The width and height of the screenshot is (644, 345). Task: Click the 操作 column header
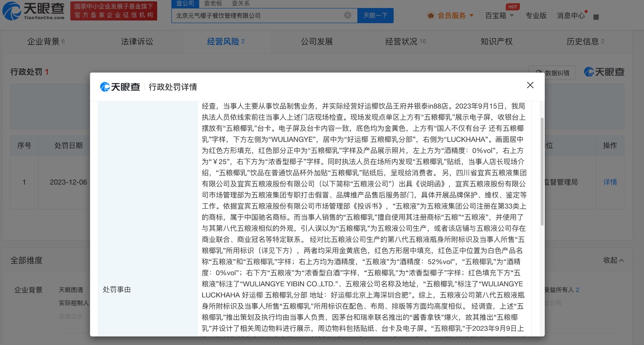coord(610,146)
